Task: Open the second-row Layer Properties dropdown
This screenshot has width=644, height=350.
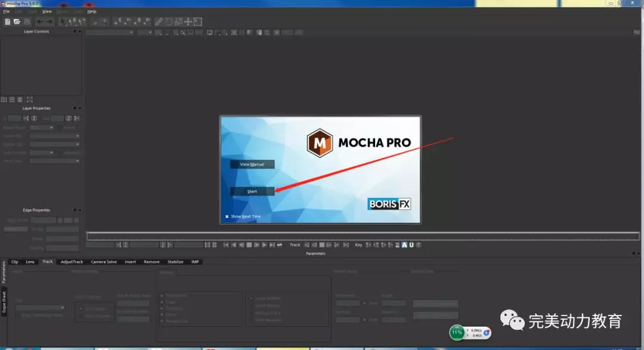Action: [55, 136]
